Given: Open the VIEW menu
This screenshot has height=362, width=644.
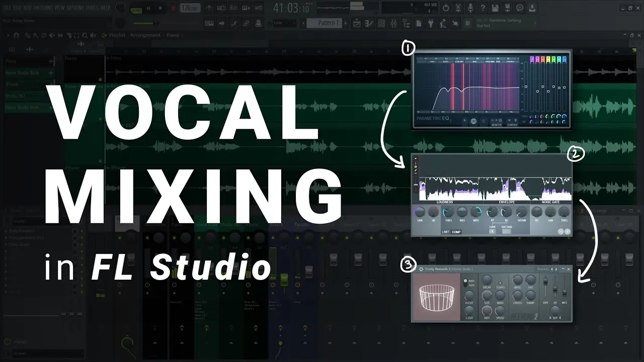Looking at the screenshot, I should pos(59,8).
